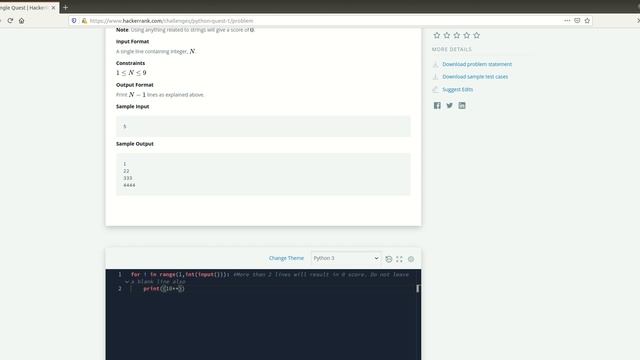The height and width of the screenshot is (360, 640).
Task: Reset code with the restore icon
Action: click(389, 259)
